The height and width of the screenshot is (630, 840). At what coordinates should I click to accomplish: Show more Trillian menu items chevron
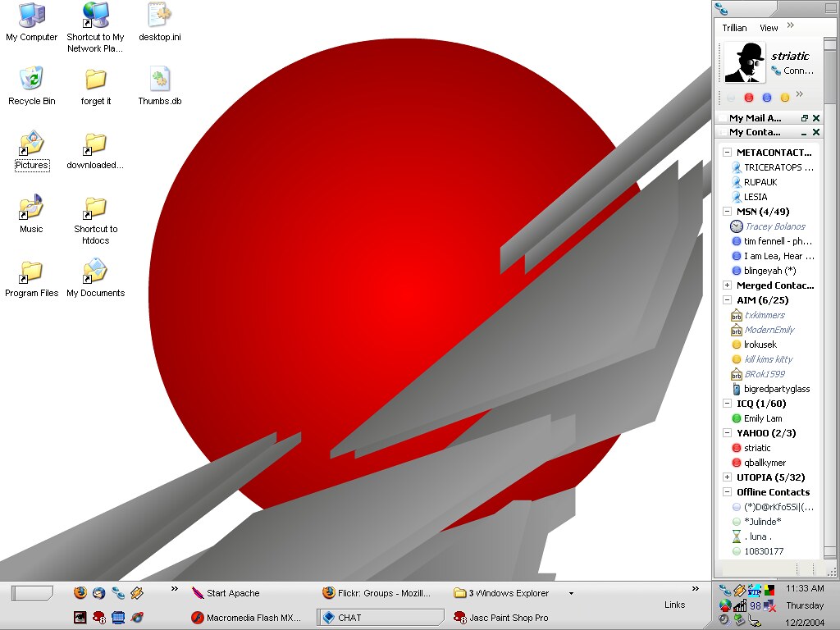coord(791,25)
